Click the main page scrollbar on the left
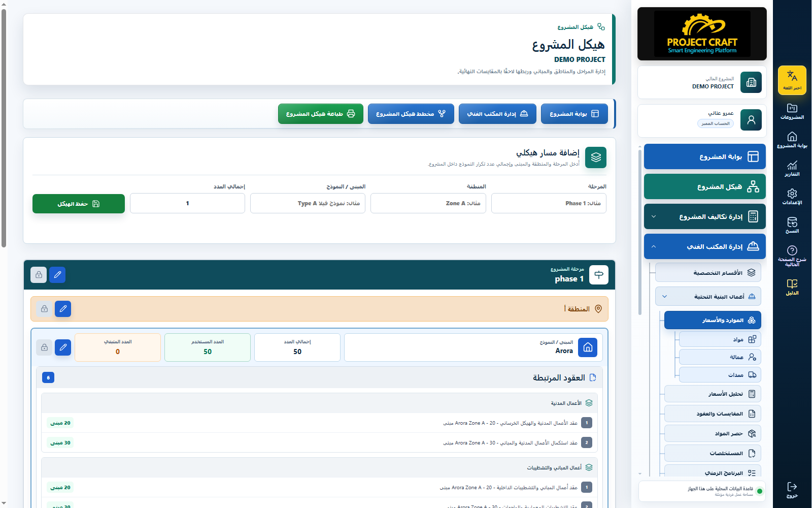Viewport: 812px width, 508px height. pyautogui.click(x=4, y=127)
